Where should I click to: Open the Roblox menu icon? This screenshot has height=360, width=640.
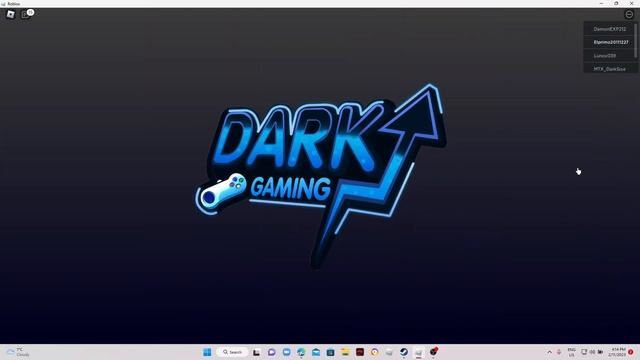pyautogui.click(x=11, y=15)
